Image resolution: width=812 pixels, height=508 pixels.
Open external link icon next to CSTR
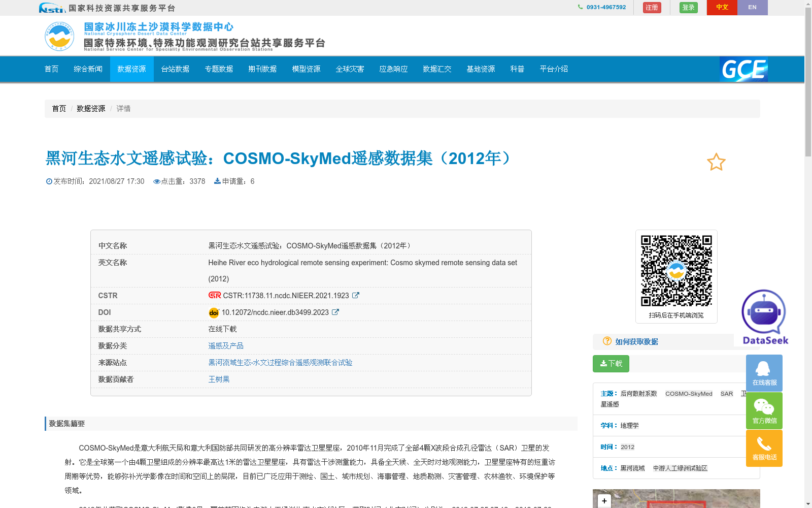point(356,295)
